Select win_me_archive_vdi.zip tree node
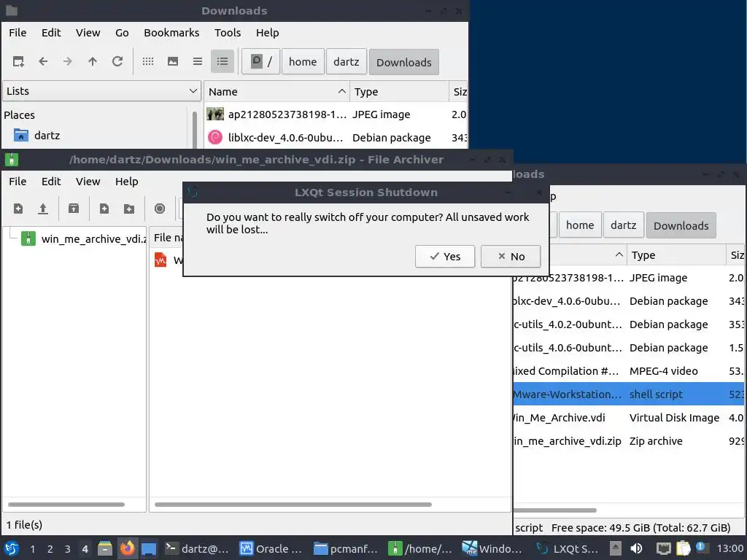 (x=83, y=238)
